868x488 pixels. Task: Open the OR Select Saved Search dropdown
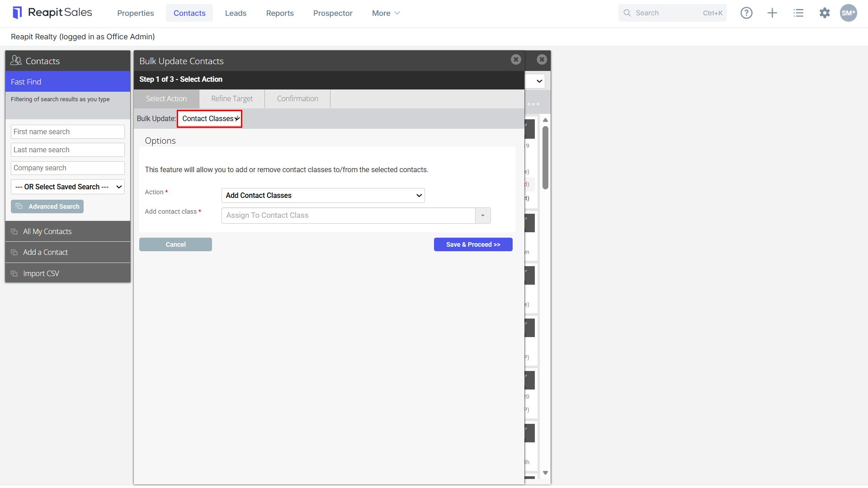(x=68, y=187)
